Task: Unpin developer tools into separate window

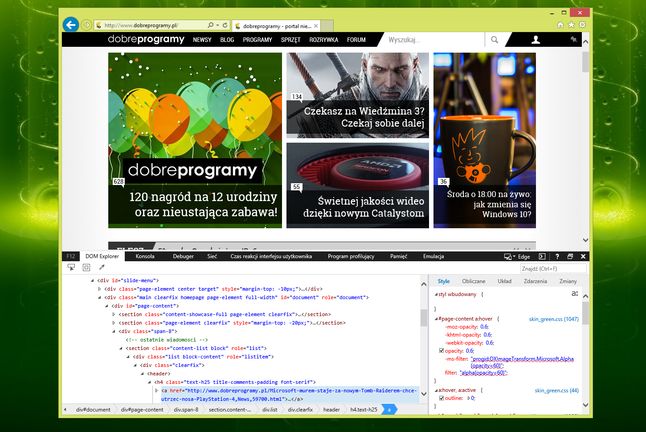Action: coord(570,256)
